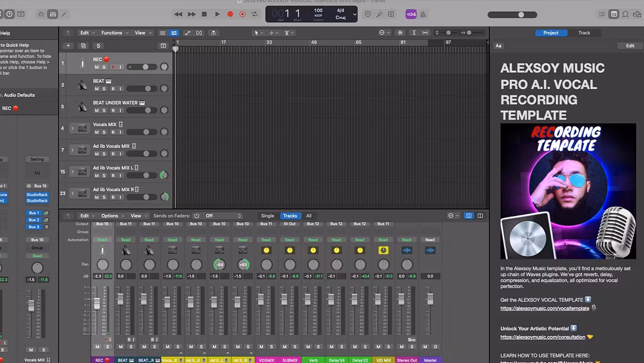Image resolution: width=644 pixels, height=363 pixels.
Task: Show automation with the Tracks area automation icon
Action: tap(187, 33)
